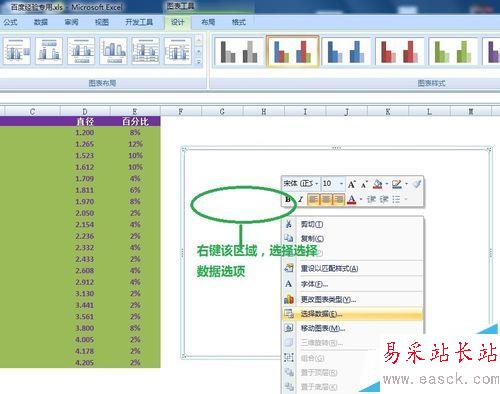This screenshot has height=394, width=500.
Task: Switch to the 设计 ribbon tab
Action: (177, 22)
